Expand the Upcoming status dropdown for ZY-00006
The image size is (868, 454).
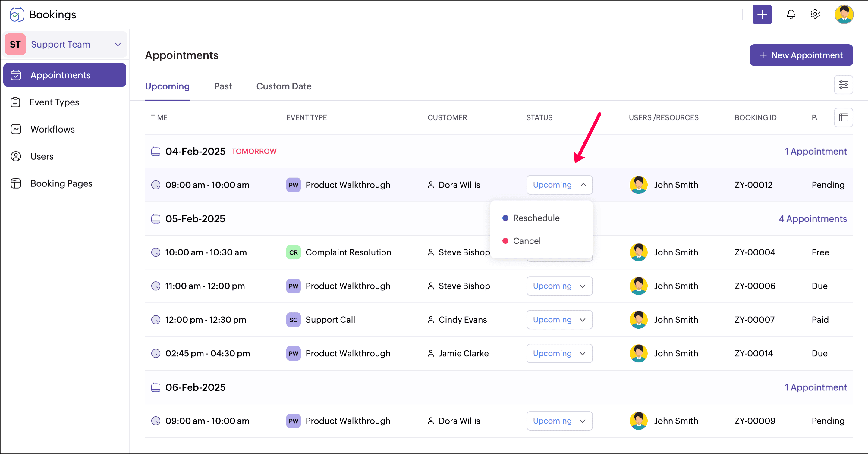559,286
